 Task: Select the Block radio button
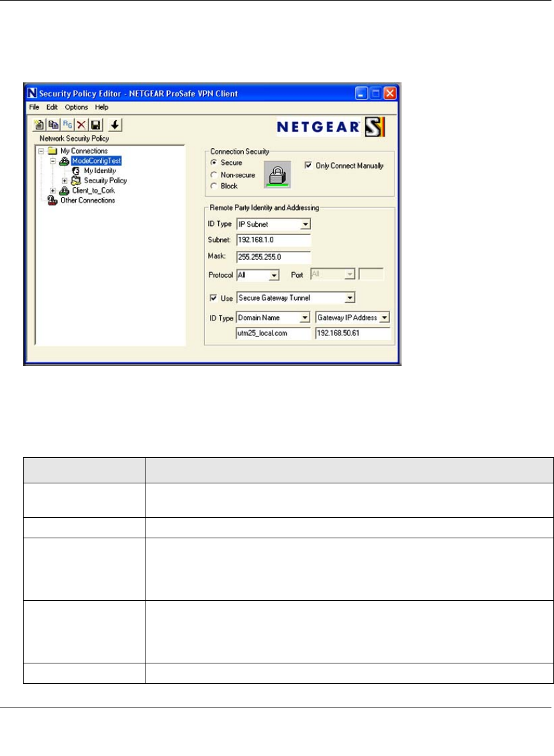click(x=213, y=186)
